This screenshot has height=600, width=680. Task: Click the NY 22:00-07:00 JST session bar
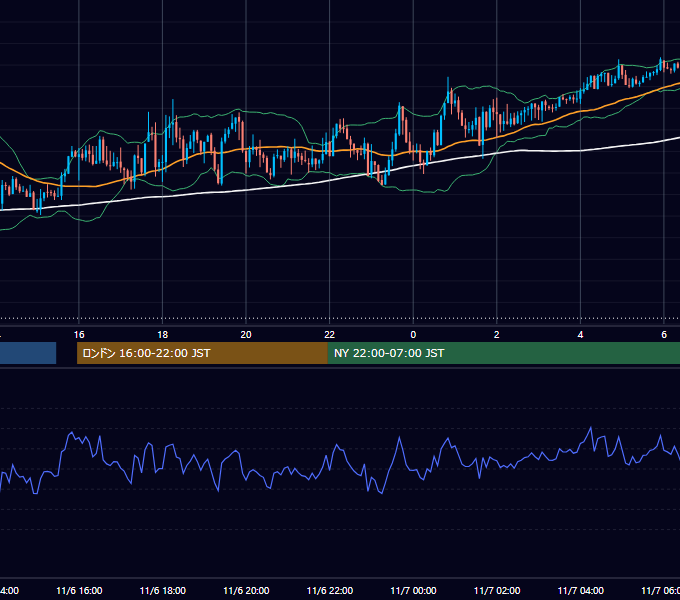(x=503, y=353)
